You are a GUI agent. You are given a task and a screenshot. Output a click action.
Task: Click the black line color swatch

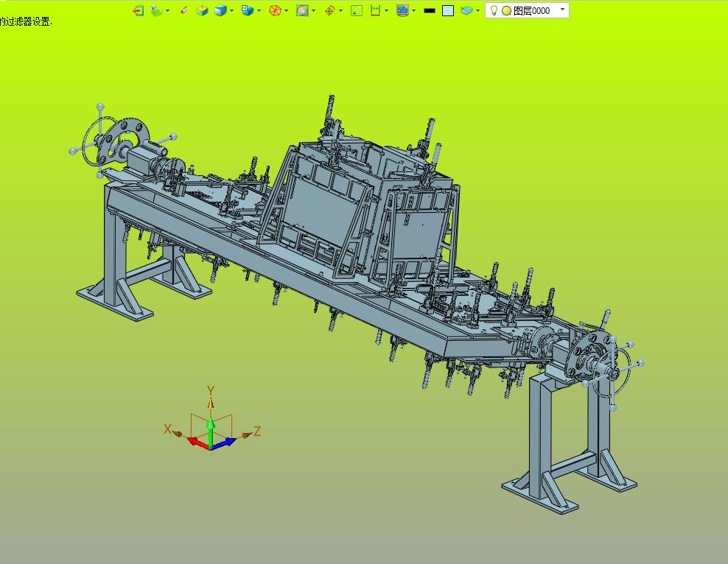pos(430,10)
